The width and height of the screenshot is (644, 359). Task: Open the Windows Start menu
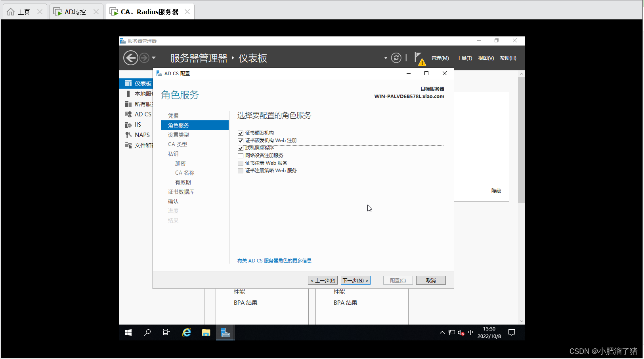pos(128,332)
